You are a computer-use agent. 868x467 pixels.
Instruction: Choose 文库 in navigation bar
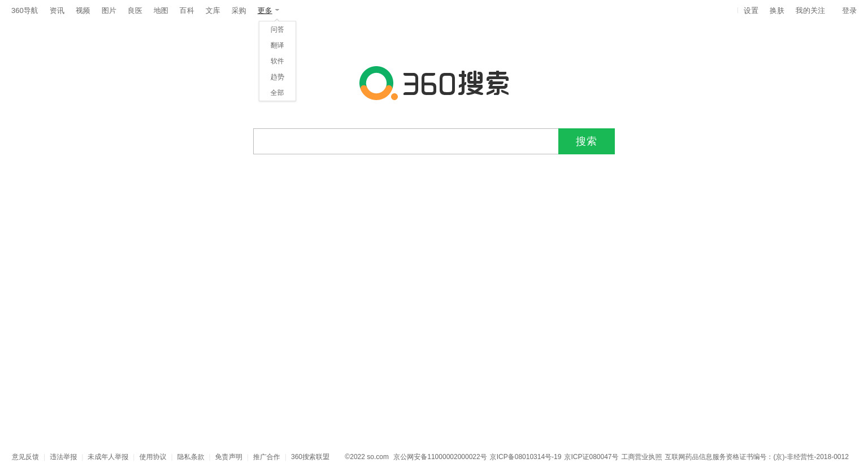pos(213,11)
